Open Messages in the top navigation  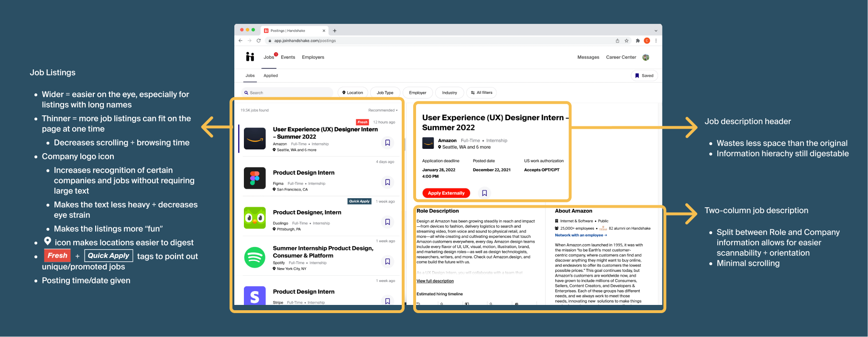(588, 57)
